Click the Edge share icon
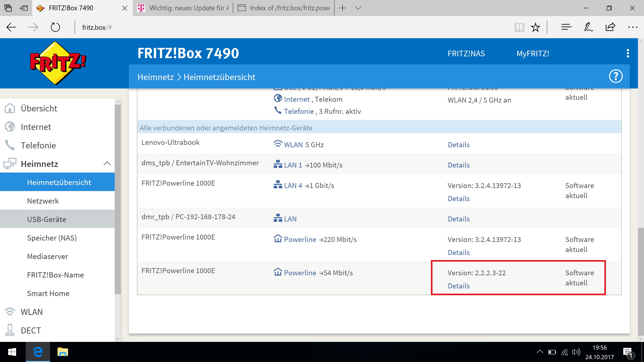 610,27
